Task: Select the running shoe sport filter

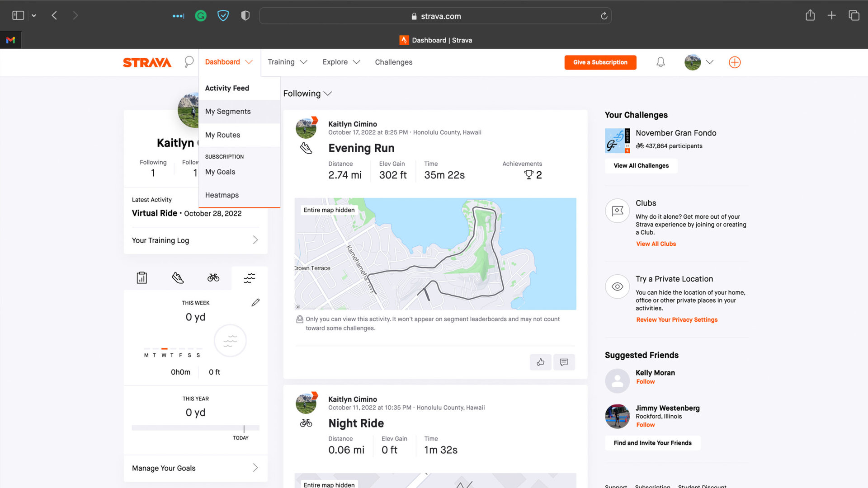Action: [x=178, y=277]
